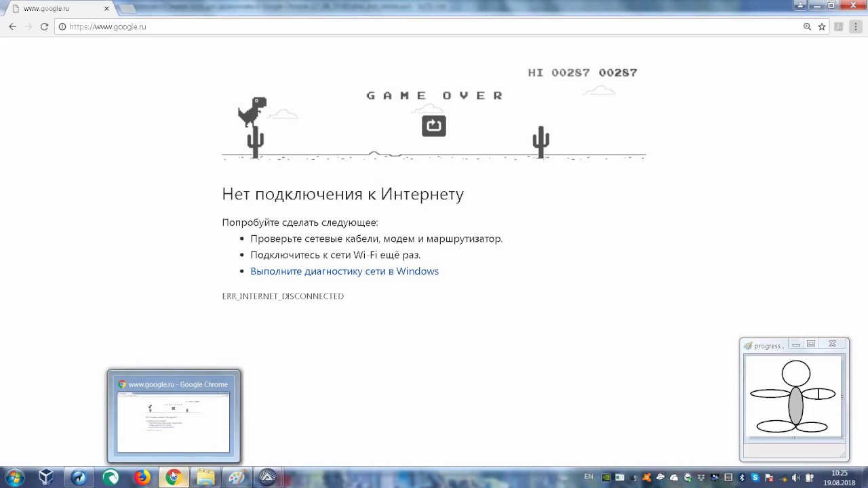Click the battery power tray icon
This screenshot has width=868, height=488.
[810, 477]
